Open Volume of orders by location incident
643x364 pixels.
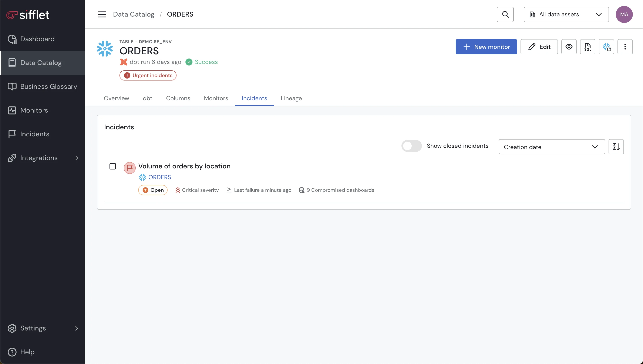click(x=185, y=166)
